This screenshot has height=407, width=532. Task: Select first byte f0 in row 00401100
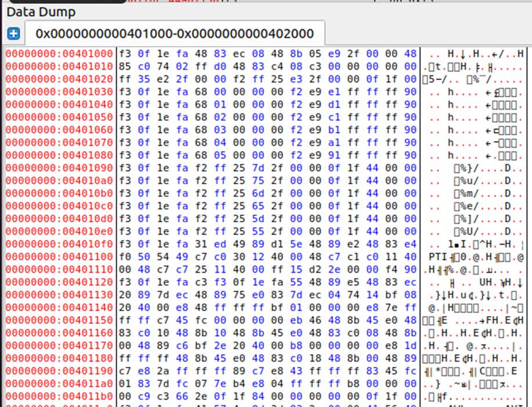125,257
